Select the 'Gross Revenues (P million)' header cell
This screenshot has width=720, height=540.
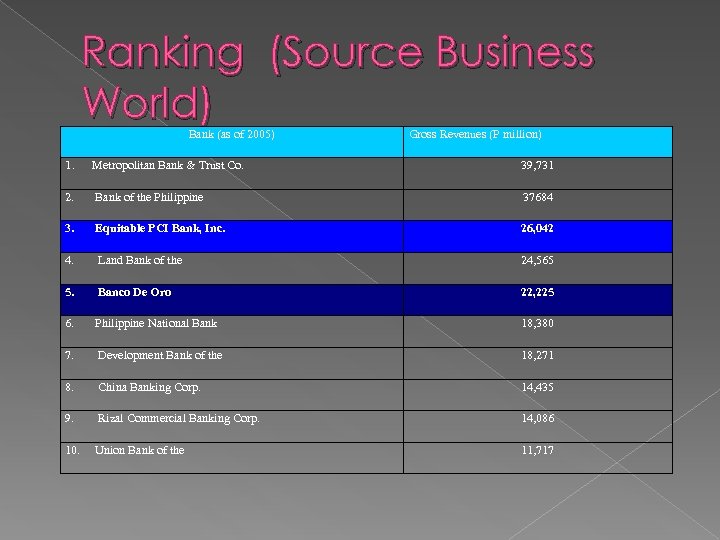(538, 142)
